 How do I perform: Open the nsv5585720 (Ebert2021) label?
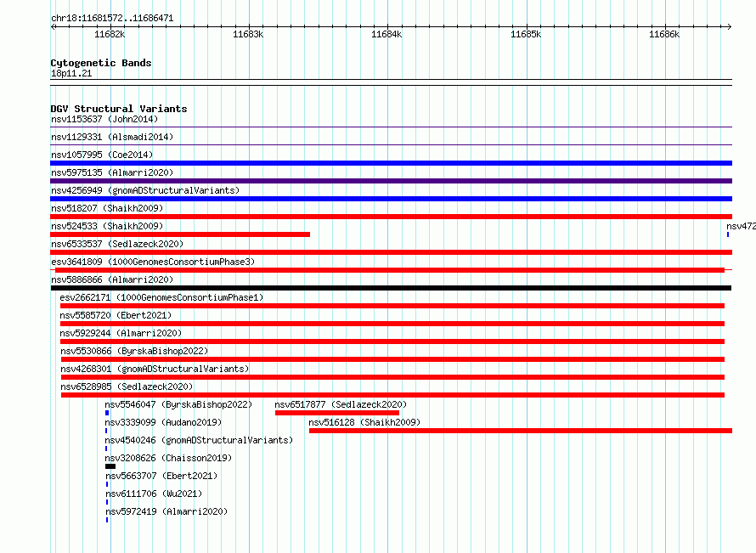tap(116, 315)
